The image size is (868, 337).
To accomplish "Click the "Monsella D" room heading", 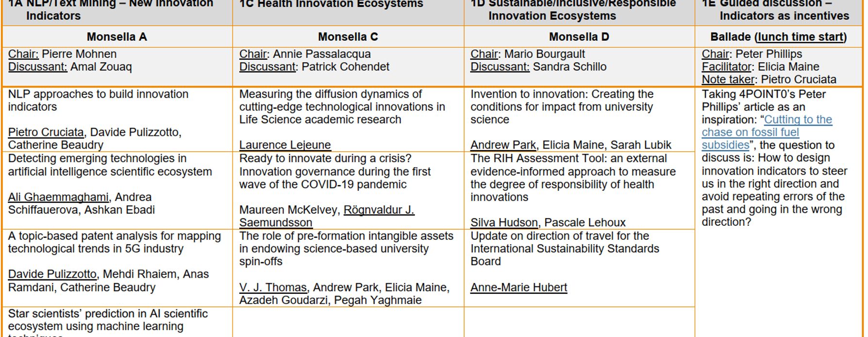I will [579, 37].
